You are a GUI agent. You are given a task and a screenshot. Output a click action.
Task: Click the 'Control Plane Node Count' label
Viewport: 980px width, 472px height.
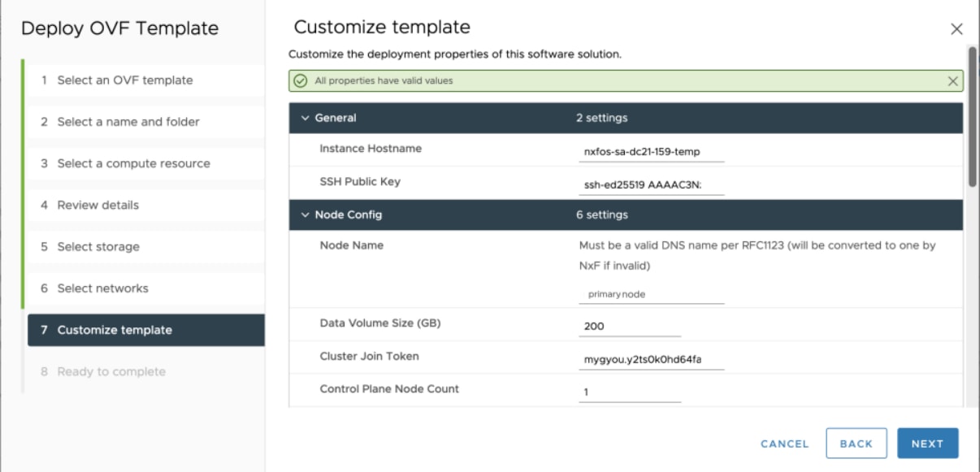point(389,389)
